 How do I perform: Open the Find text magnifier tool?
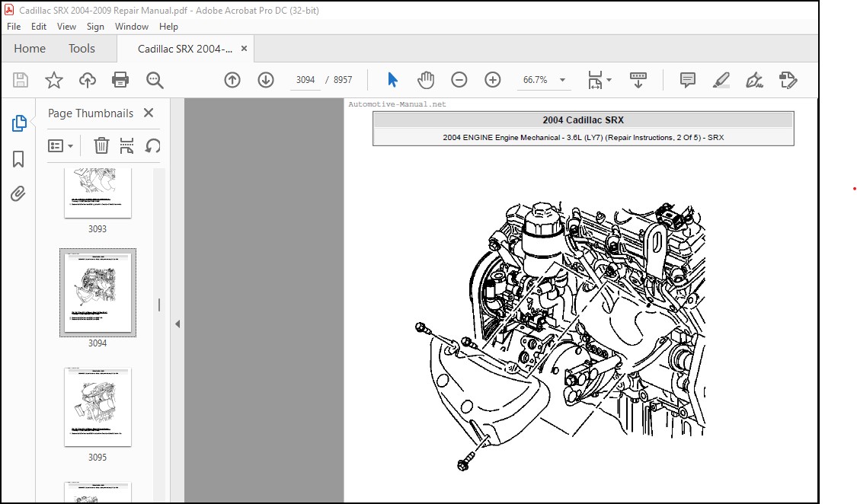click(155, 80)
